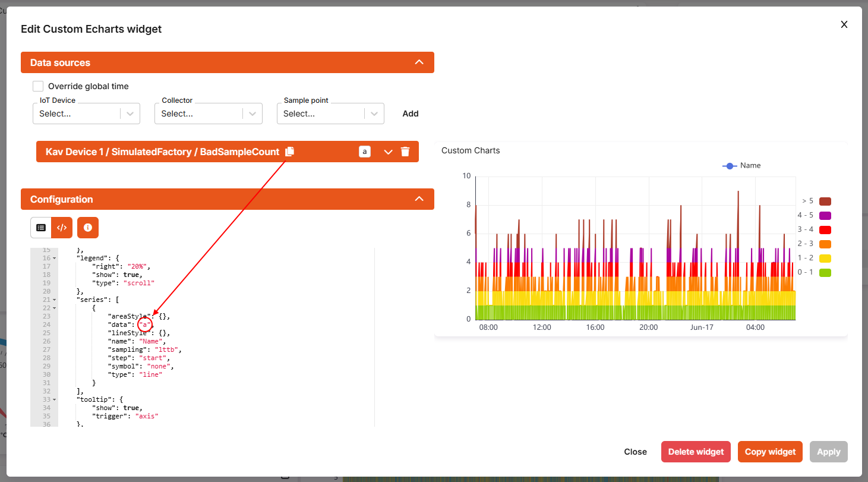The height and width of the screenshot is (482, 868).
Task: Click the Copy widget button
Action: coord(770,452)
